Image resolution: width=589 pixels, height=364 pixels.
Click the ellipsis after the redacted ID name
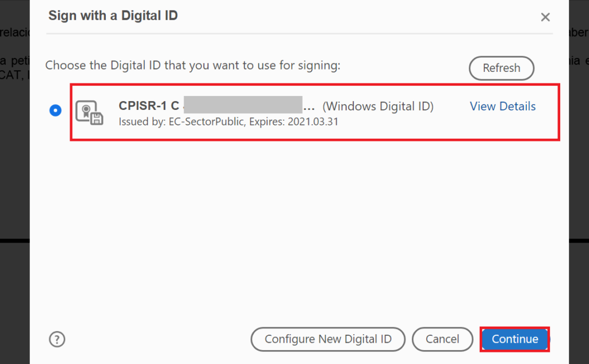(x=309, y=108)
